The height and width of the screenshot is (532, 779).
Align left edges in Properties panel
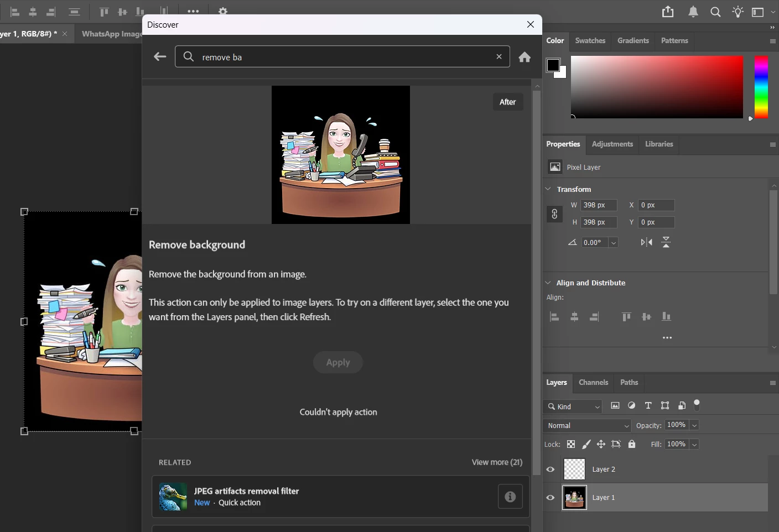tap(554, 316)
